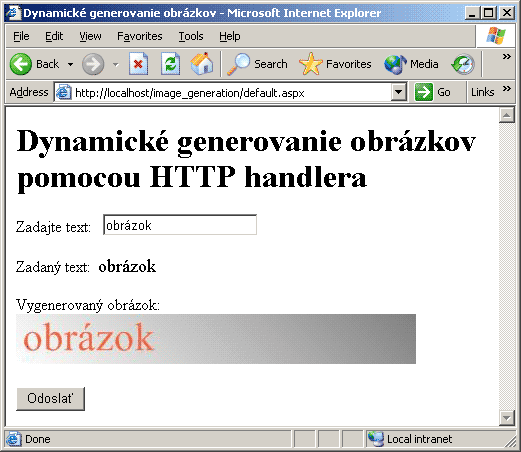Viewport: 521px width, 452px height.
Task: Click the green Go button
Action: [433, 92]
